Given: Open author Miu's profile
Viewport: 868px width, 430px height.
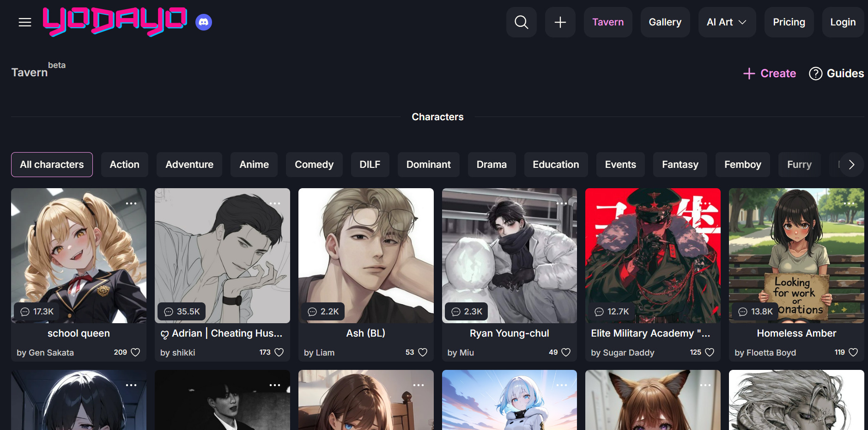Looking at the screenshot, I should coord(461,353).
